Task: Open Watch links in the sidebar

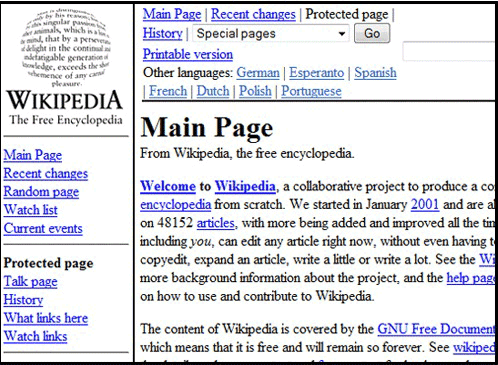Action: [35, 336]
